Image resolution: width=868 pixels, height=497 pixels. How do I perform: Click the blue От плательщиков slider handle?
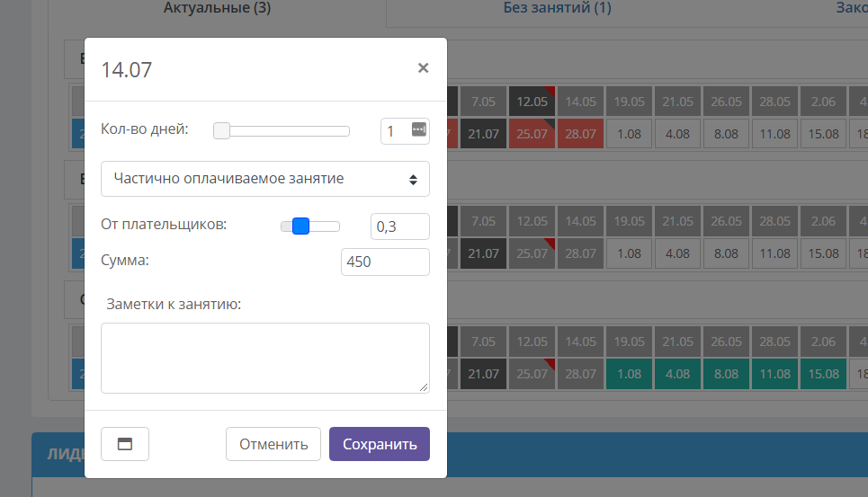point(300,226)
